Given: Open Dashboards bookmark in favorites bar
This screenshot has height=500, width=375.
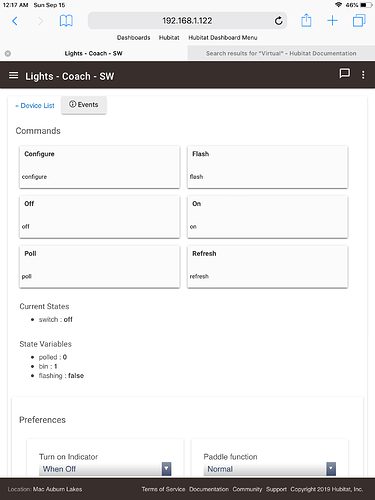Looking at the screenshot, I should click(133, 38).
